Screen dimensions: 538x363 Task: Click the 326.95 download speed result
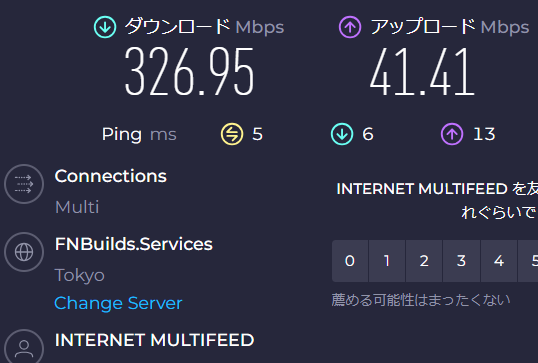tap(189, 71)
